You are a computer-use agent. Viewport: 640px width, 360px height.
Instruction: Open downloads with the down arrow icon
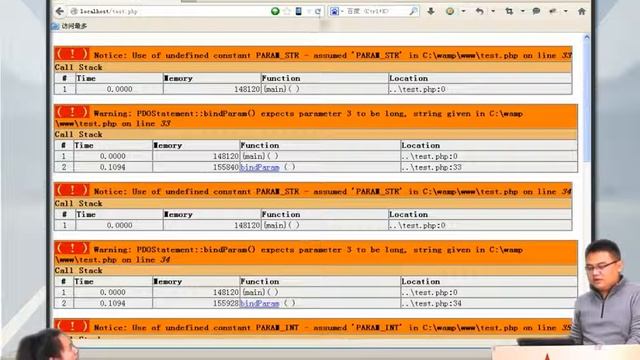431,11
